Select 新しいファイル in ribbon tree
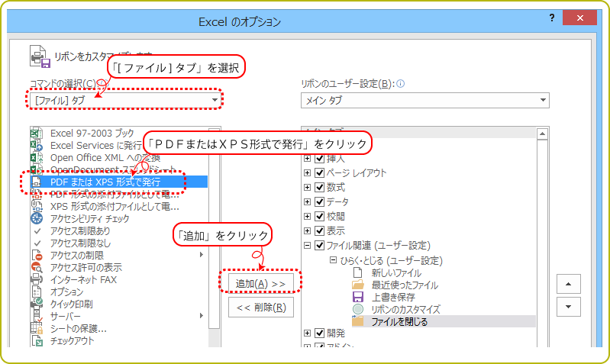This screenshot has height=364, width=610. coord(396,273)
